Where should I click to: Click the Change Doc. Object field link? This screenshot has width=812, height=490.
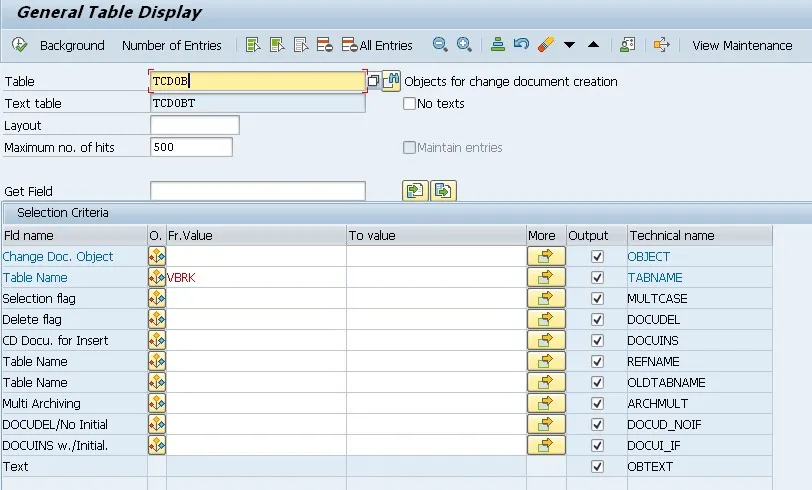pyautogui.click(x=57, y=256)
